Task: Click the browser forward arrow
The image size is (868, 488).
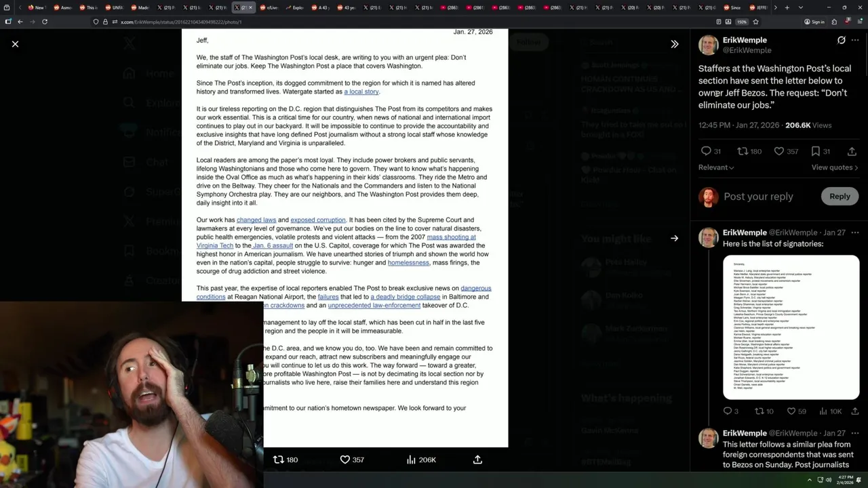Action: point(32,22)
